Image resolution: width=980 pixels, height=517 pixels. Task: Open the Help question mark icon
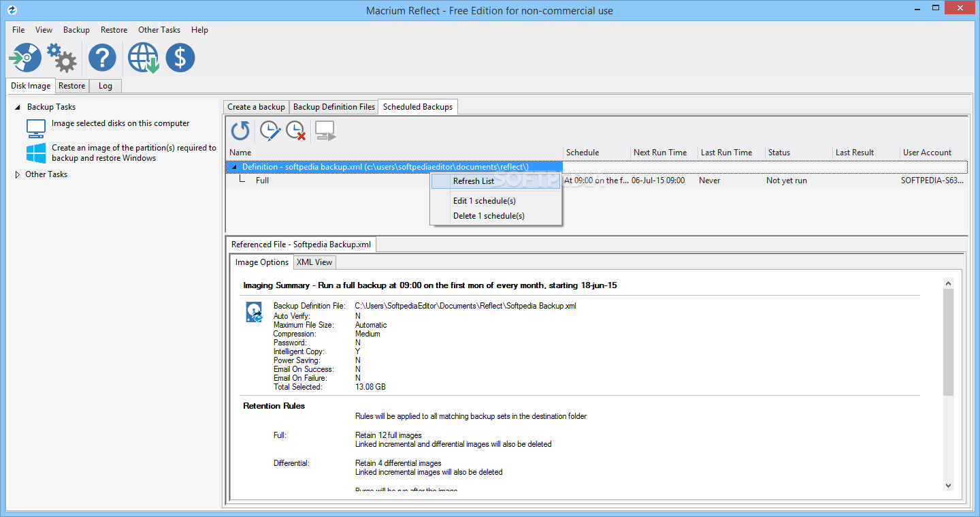coord(103,58)
